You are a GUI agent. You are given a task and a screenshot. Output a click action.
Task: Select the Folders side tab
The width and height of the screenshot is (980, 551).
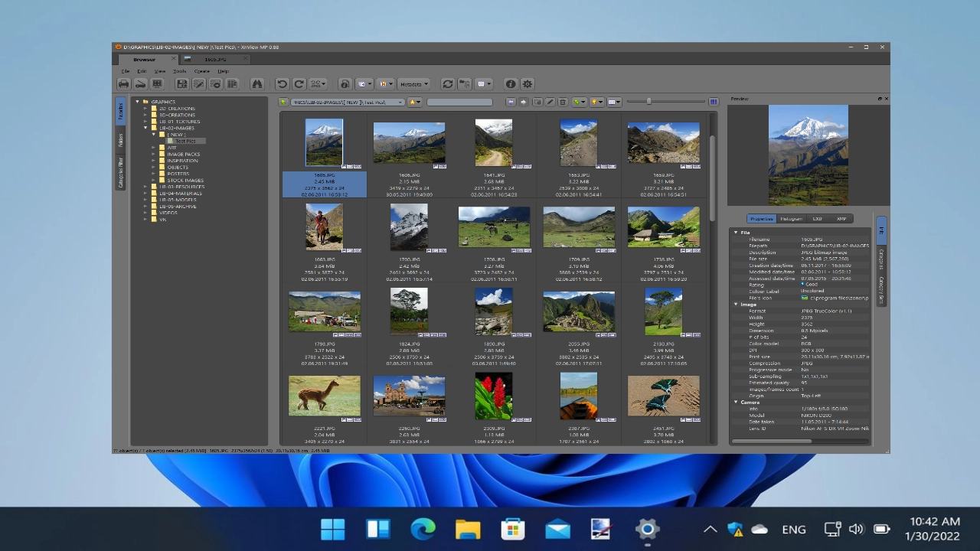(120, 140)
